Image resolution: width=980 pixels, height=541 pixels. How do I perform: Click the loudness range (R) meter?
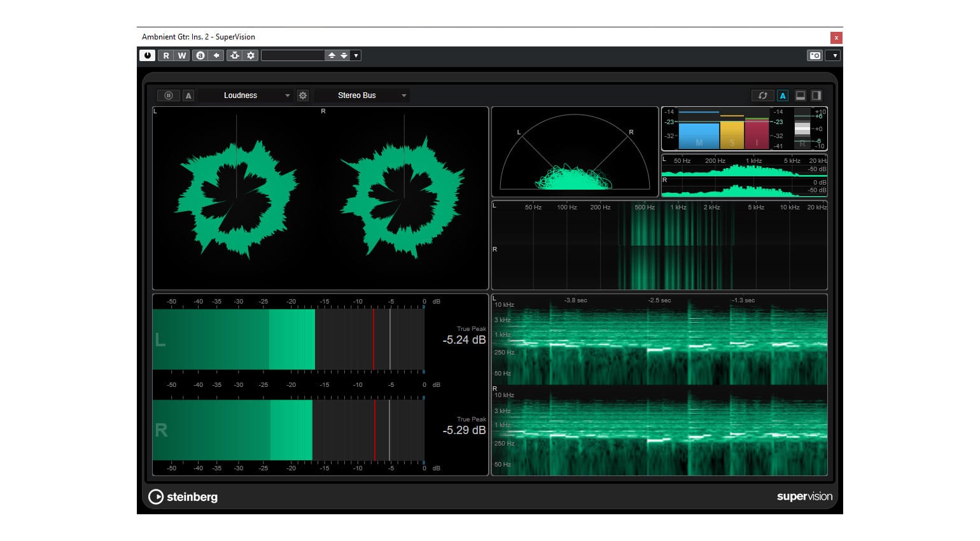coord(802,129)
